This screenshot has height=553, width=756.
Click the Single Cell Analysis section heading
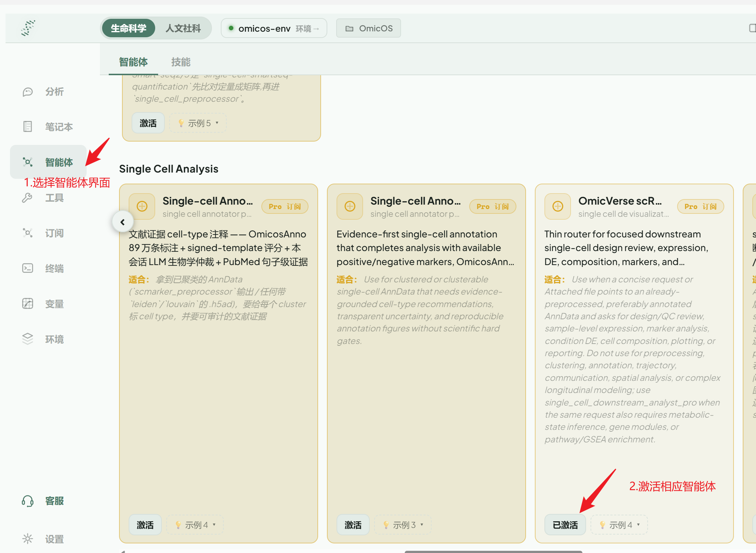pos(169,169)
